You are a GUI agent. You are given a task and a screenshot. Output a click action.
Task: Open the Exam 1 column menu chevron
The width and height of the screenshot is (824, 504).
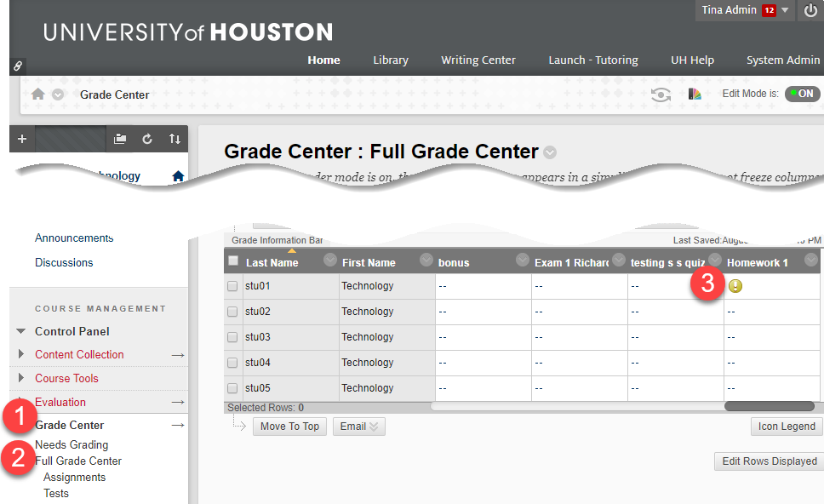click(x=619, y=260)
